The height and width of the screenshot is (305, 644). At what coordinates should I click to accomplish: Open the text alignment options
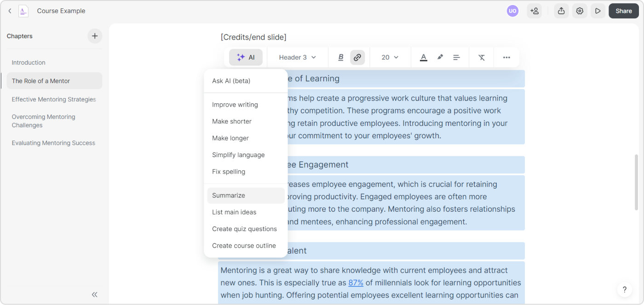(x=456, y=57)
